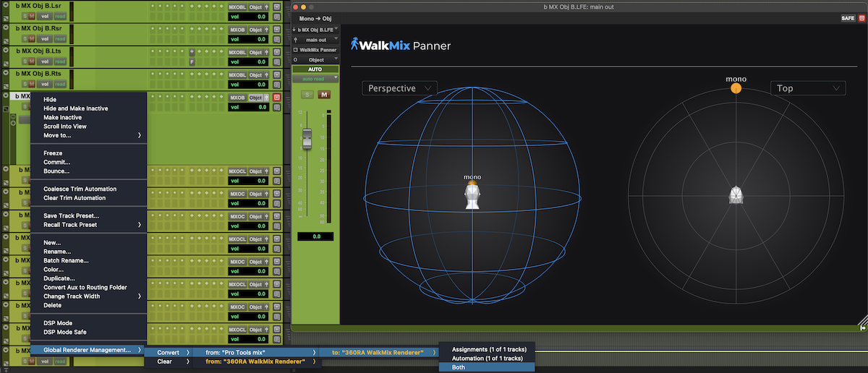This screenshot has width=868, height=373.
Task: Mute the B.Lsr track
Action: (x=32, y=15)
